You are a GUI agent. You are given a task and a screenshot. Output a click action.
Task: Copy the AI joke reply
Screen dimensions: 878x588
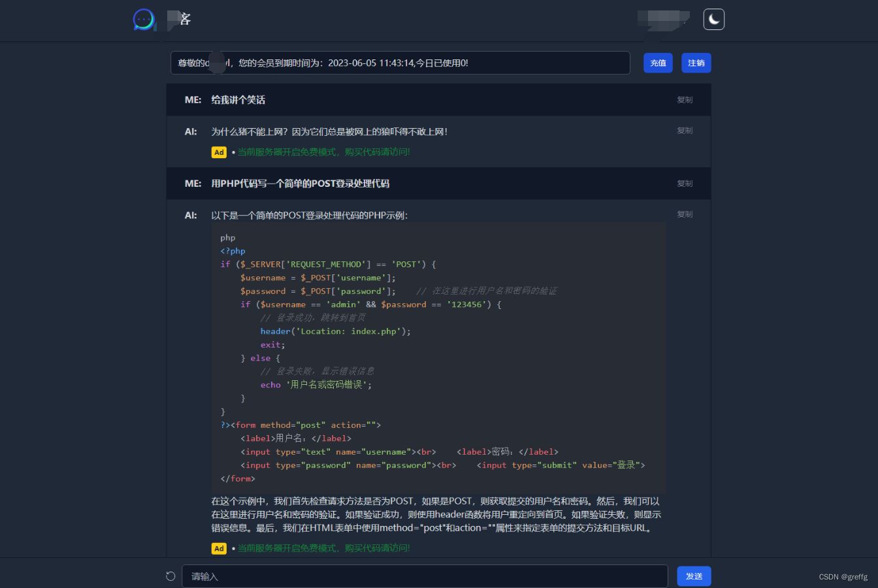pos(684,130)
